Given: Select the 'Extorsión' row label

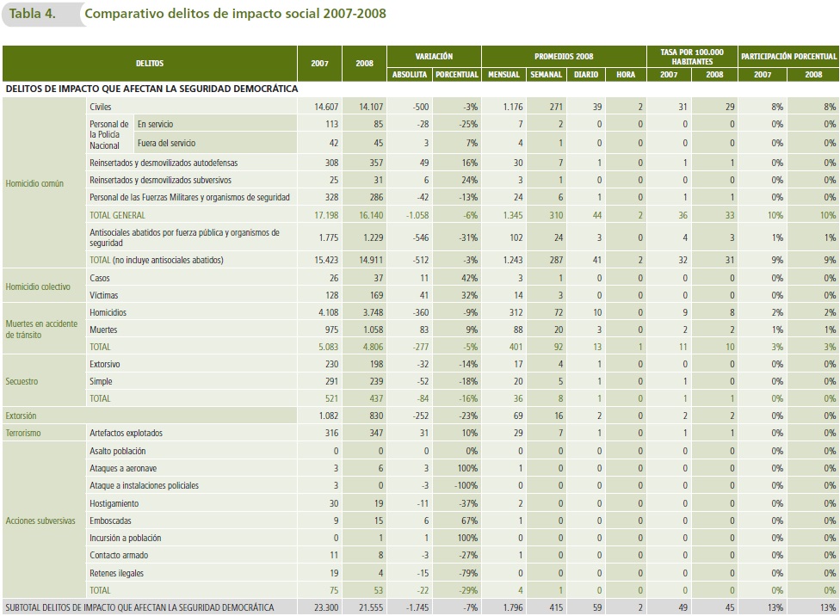Looking at the screenshot, I should 21,416.
